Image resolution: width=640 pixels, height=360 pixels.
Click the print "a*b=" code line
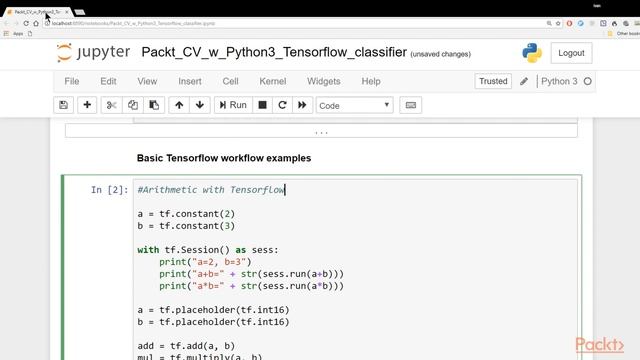251,286
